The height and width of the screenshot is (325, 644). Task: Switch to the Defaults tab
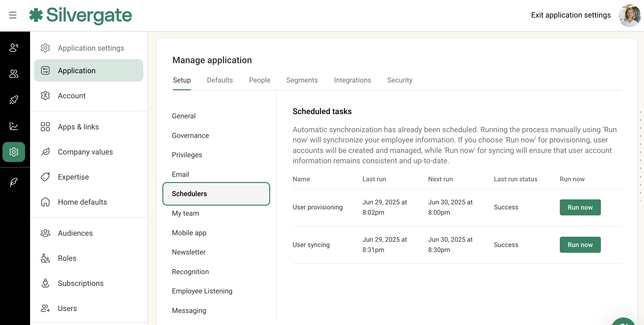tap(220, 80)
